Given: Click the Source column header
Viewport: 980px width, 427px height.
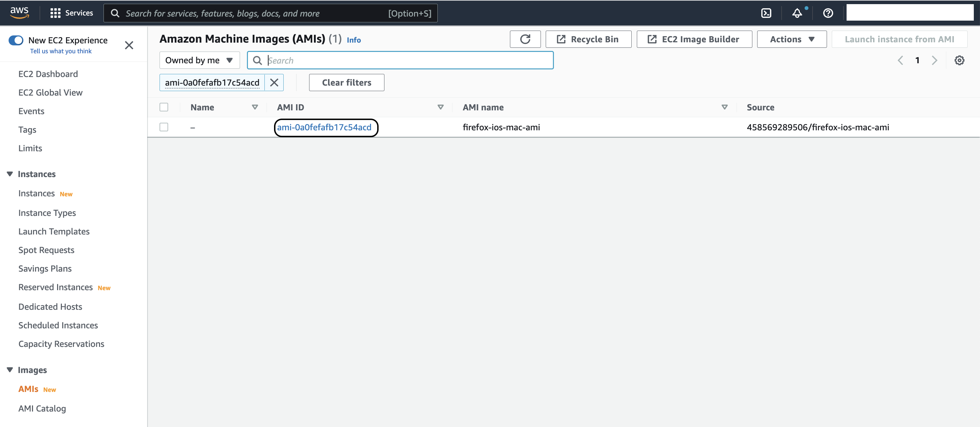Looking at the screenshot, I should click(761, 107).
